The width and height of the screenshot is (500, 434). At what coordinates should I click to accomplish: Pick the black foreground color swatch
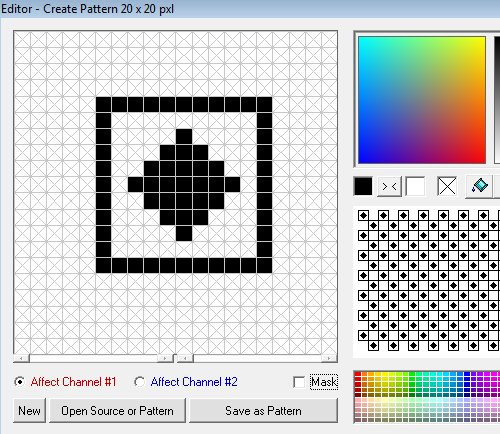click(x=363, y=186)
